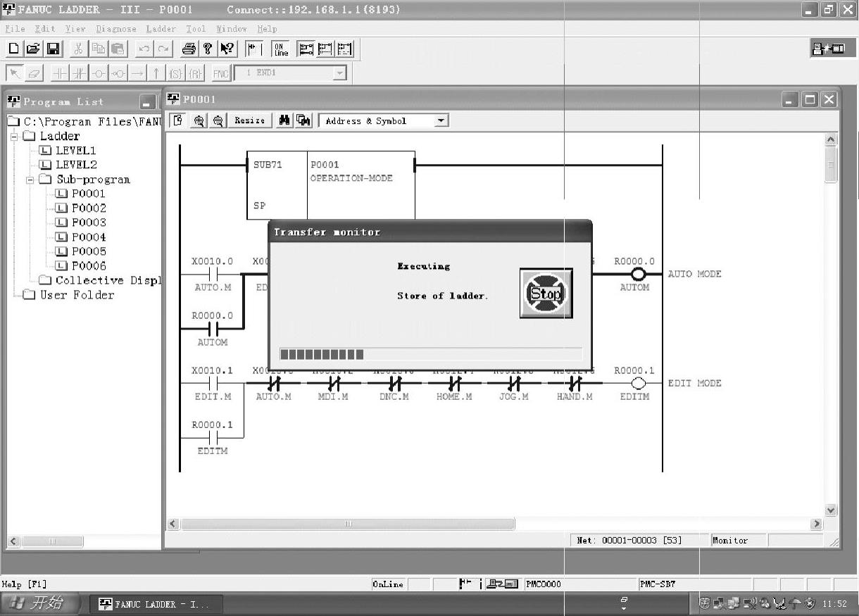The image size is (859, 616).
Task: Click the context help pointer icon
Action: [227, 49]
